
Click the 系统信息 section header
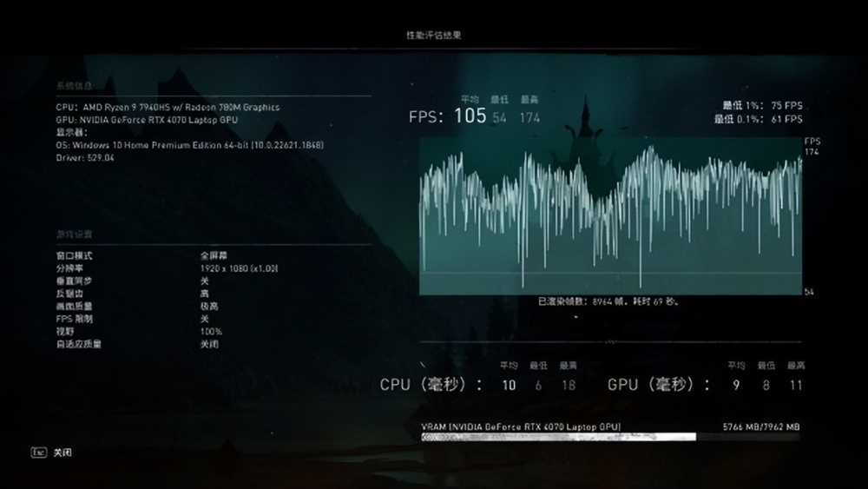(74, 85)
